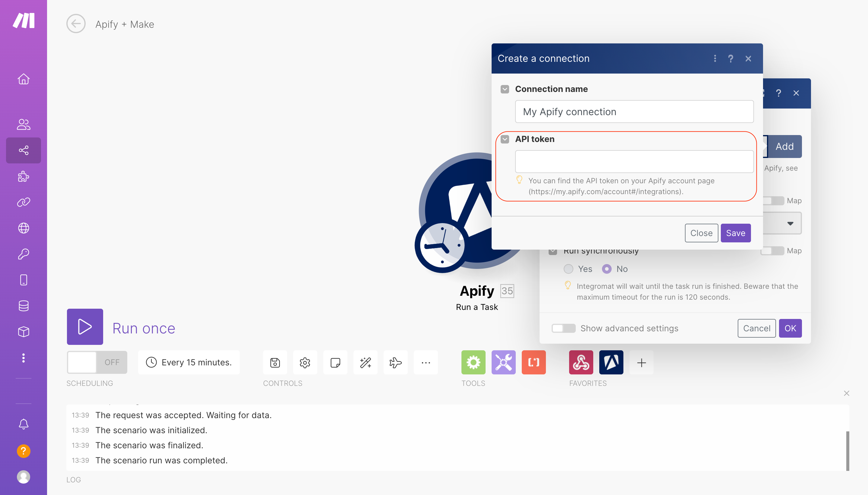Select the Tools gear module
The height and width of the screenshot is (495, 868).
pos(474,362)
